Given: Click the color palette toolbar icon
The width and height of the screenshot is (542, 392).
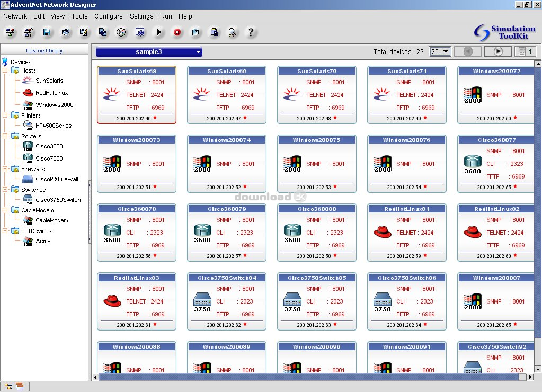Looking at the screenshot, I should (x=121, y=32).
